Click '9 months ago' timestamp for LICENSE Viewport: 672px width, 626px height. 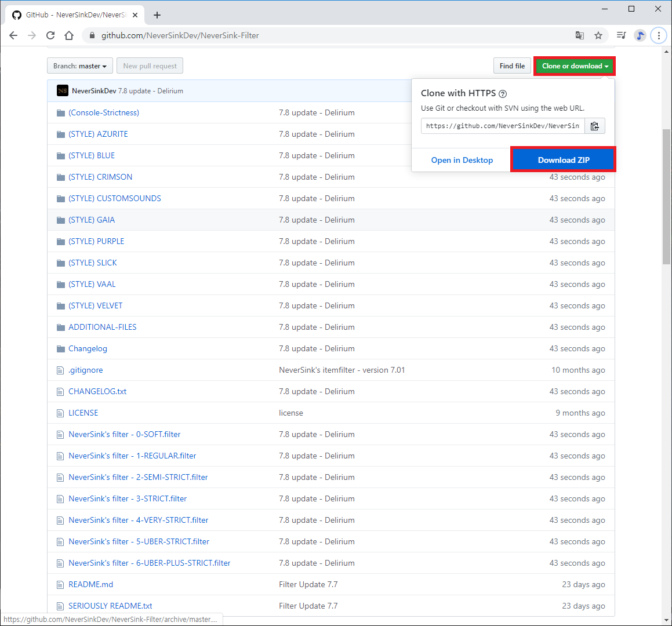pos(580,413)
